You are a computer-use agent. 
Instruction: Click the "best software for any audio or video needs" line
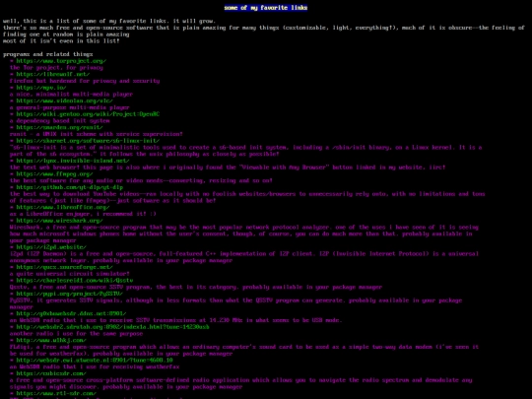(x=141, y=181)
